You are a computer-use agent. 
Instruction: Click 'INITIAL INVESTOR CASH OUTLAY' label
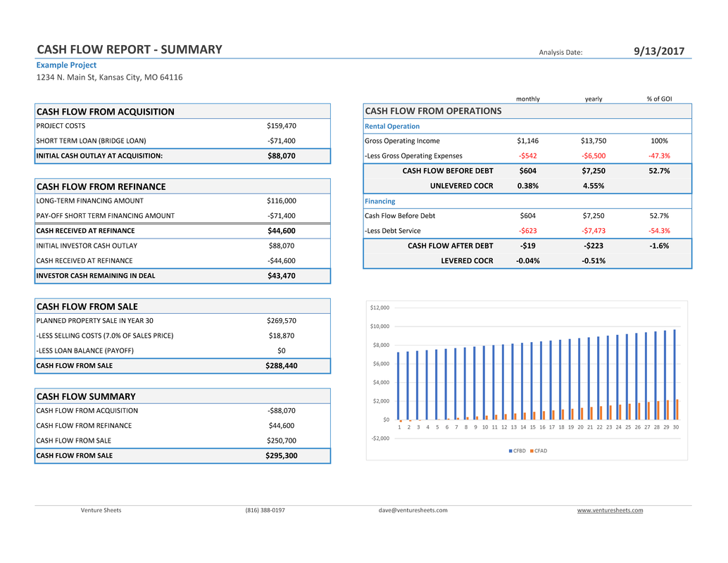87,246
